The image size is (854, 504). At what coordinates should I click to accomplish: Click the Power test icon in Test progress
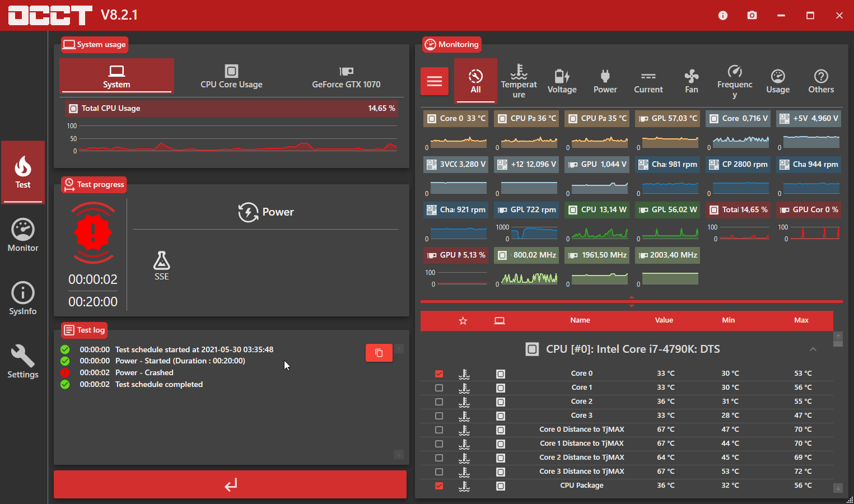[248, 212]
